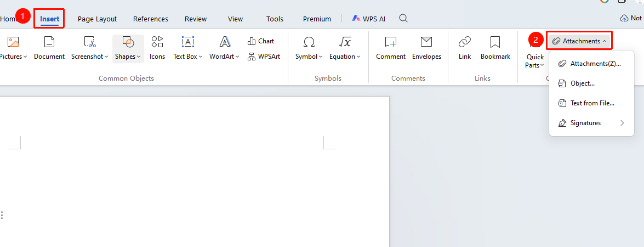Click the Shapes icon
The width and height of the screenshot is (644, 247).
click(x=128, y=42)
